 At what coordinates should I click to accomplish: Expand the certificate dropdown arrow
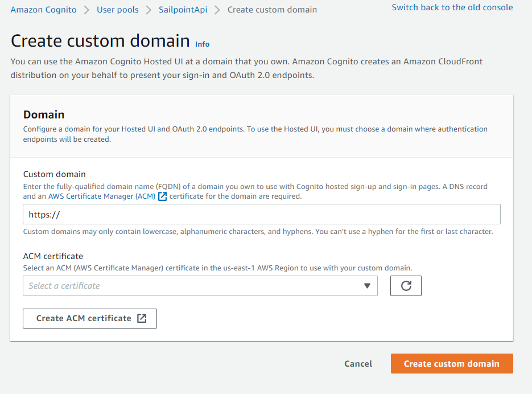click(x=367, y=286)
